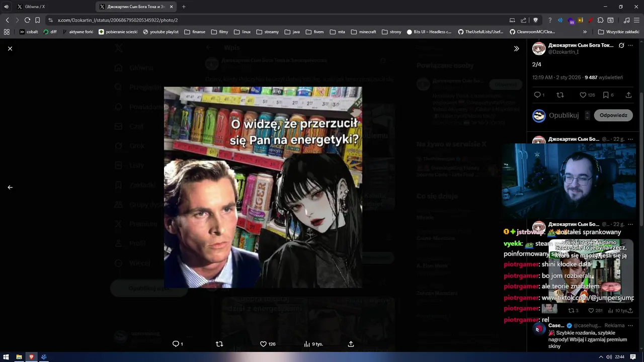Go to previous photo with left arrow

pos(10,187)
